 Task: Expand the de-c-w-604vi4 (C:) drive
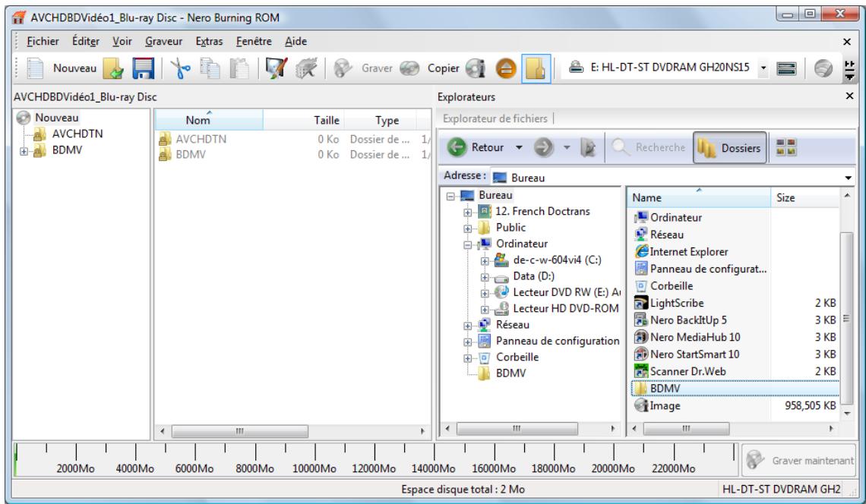[x=485, y=260]
